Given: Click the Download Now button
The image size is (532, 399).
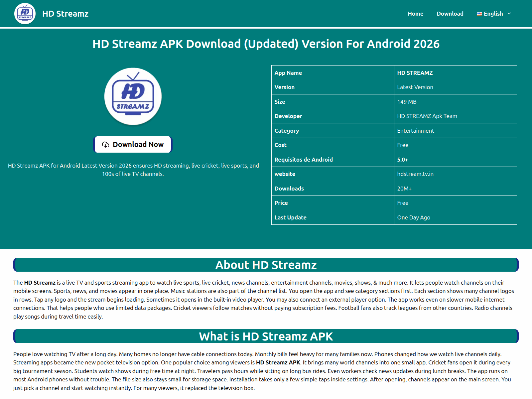Looking at the screenshot, I should click(133, 145).
